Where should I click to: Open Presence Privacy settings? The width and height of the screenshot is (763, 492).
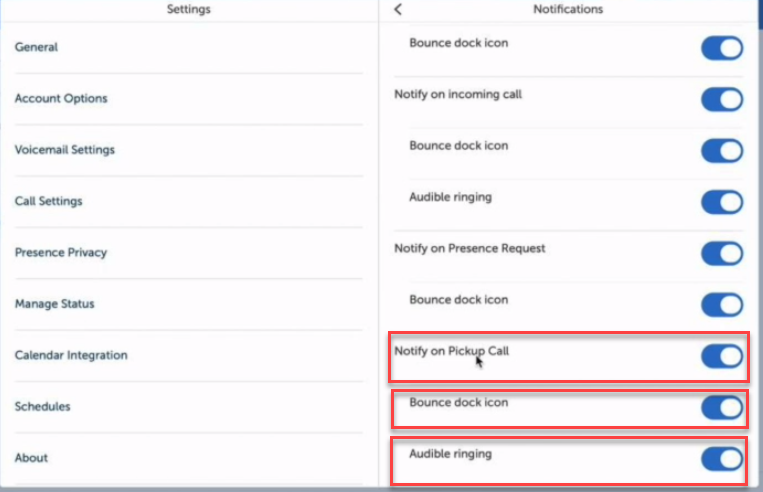click(61, 253)
